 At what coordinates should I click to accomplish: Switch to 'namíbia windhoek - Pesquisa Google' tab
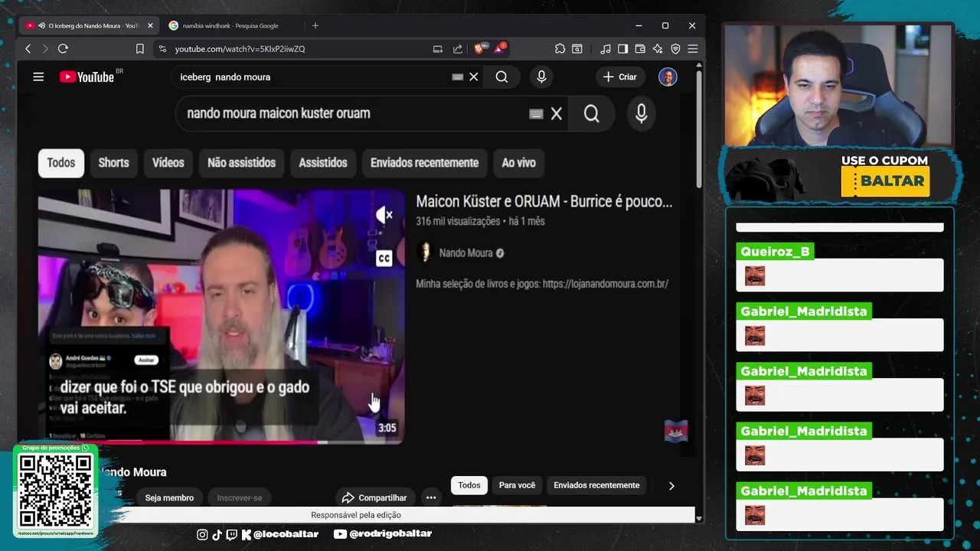(230, 25)
